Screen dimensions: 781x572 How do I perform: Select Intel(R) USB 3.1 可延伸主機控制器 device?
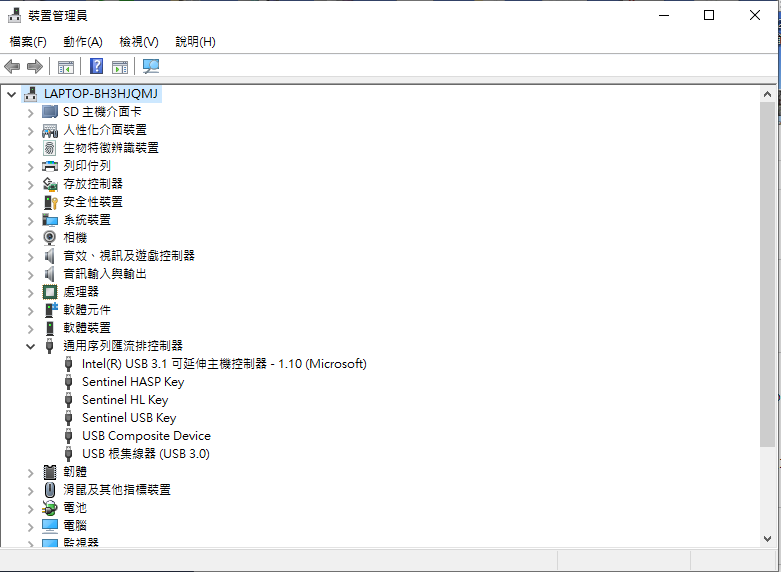tap(224, 364)
